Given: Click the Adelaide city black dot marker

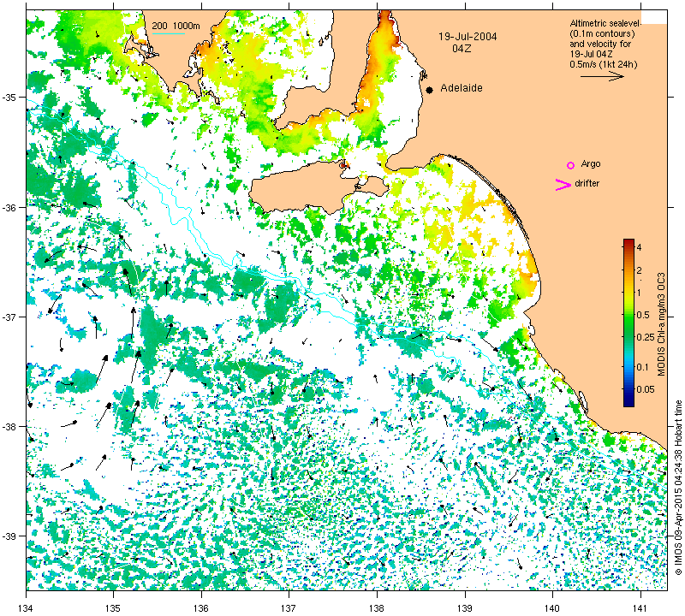Looking at the screenshot, I should 430,90.
